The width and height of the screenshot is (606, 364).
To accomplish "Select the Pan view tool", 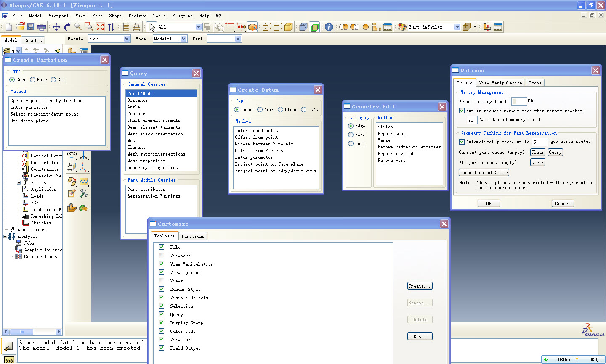I will pos(56,27).
